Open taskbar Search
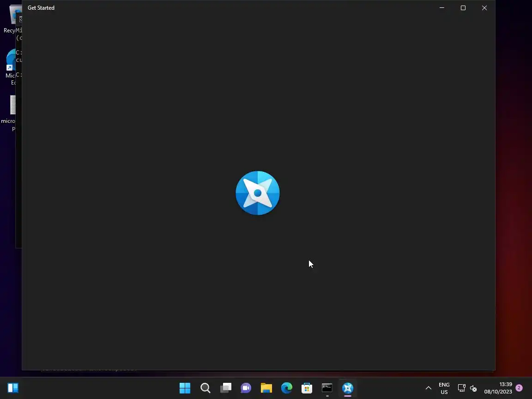 (x=205, y=388)
